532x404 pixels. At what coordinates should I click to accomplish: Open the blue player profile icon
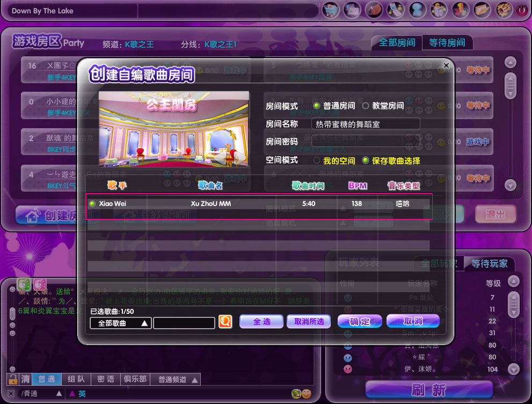(x=417, y=10)
